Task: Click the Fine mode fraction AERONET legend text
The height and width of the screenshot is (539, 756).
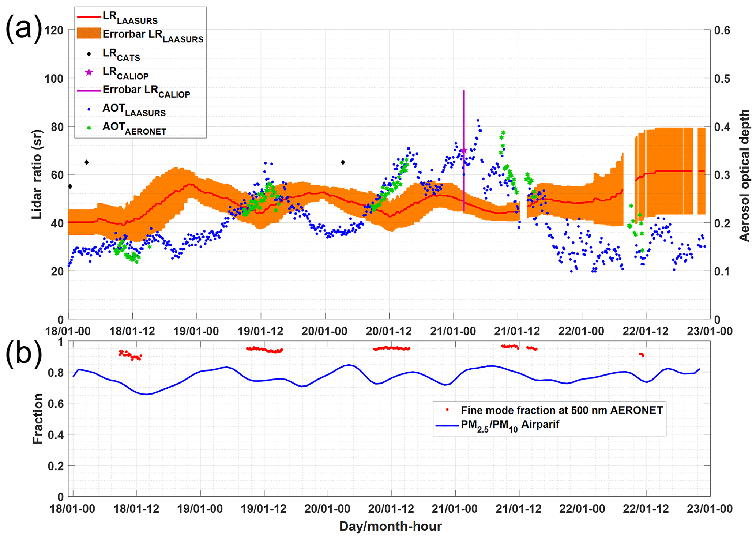Action: (x=561, y=410)
